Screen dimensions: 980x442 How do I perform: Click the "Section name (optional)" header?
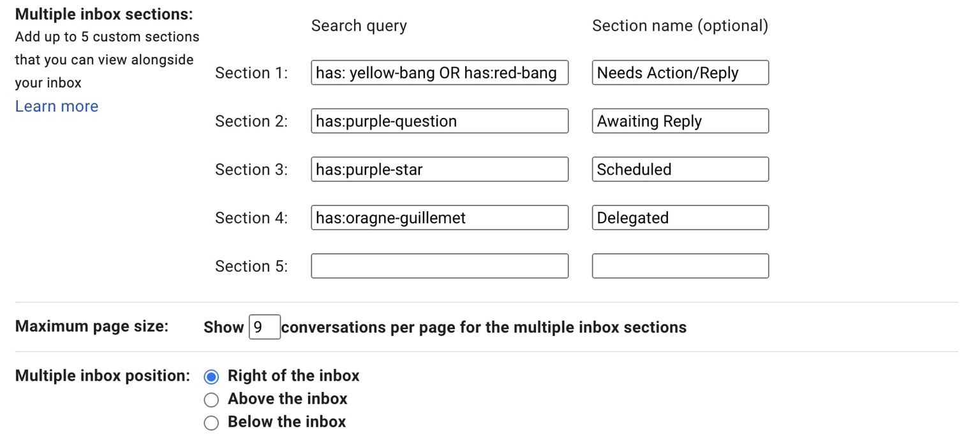(680, 26)
